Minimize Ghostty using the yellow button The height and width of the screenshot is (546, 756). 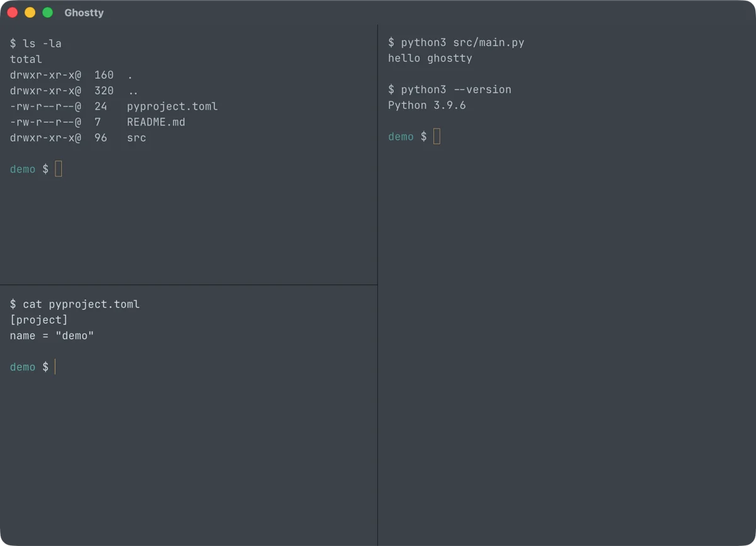pos(30,13)
